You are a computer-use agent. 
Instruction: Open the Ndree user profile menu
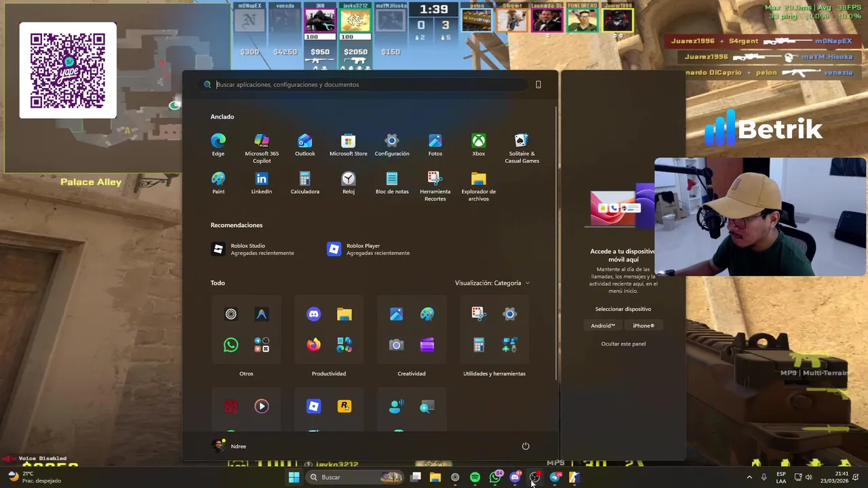229,446
